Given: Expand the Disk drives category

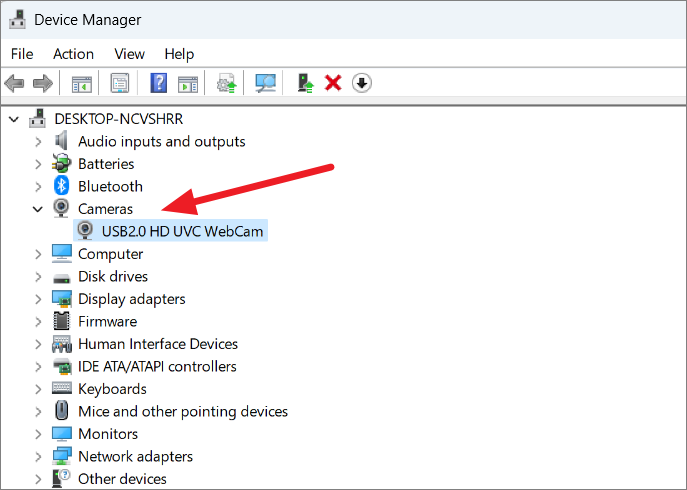Looking at the screenshot, I should (39, 277).
